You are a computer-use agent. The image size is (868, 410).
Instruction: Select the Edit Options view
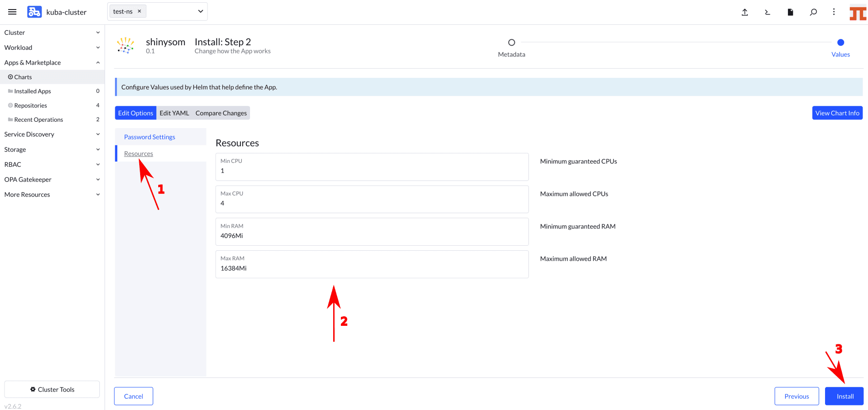coord(135,113)
